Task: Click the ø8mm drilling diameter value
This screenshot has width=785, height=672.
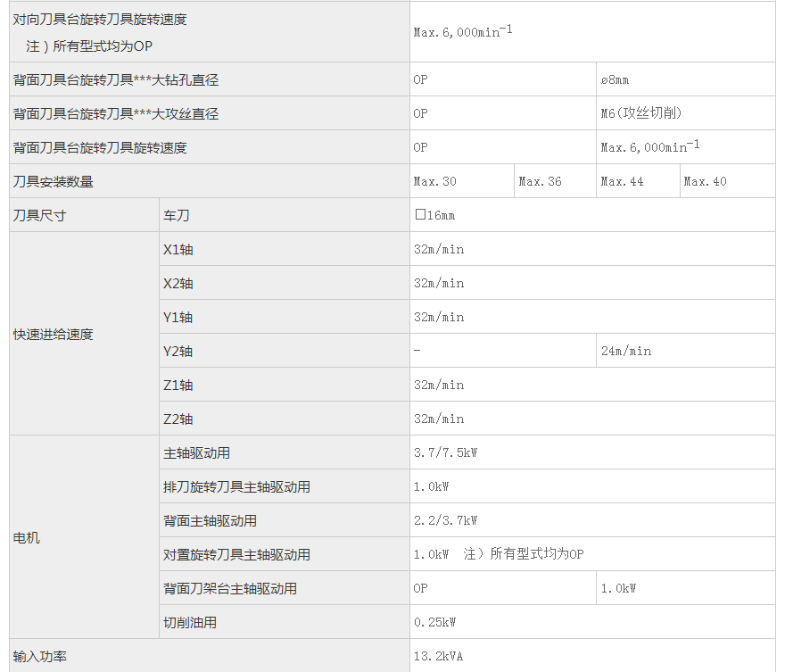Action: coord(616,79)
